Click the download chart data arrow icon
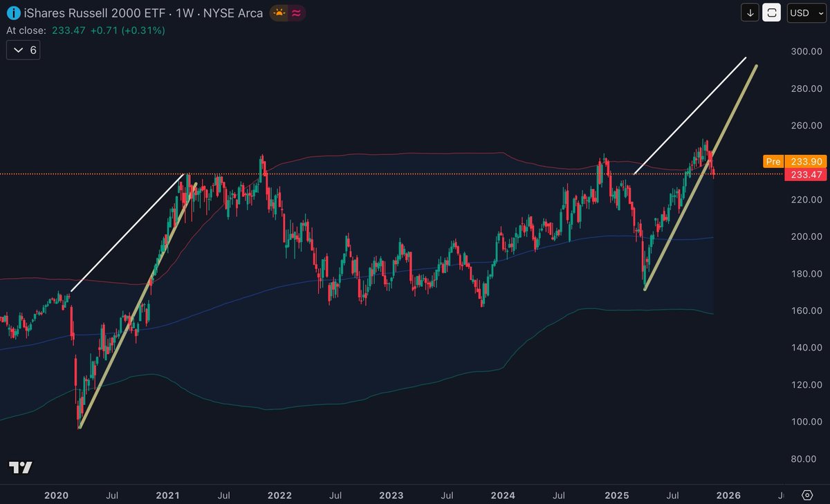 pyautogui.click(x=749, y=12)
